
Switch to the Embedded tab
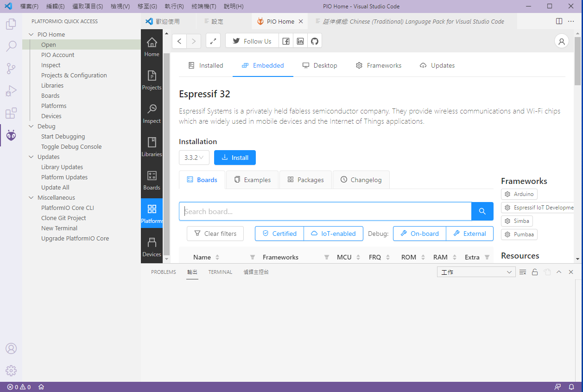tap(263, 65)
